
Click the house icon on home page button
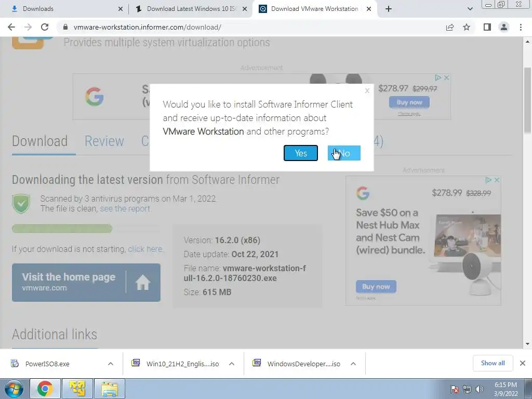[x=143, y=282]
